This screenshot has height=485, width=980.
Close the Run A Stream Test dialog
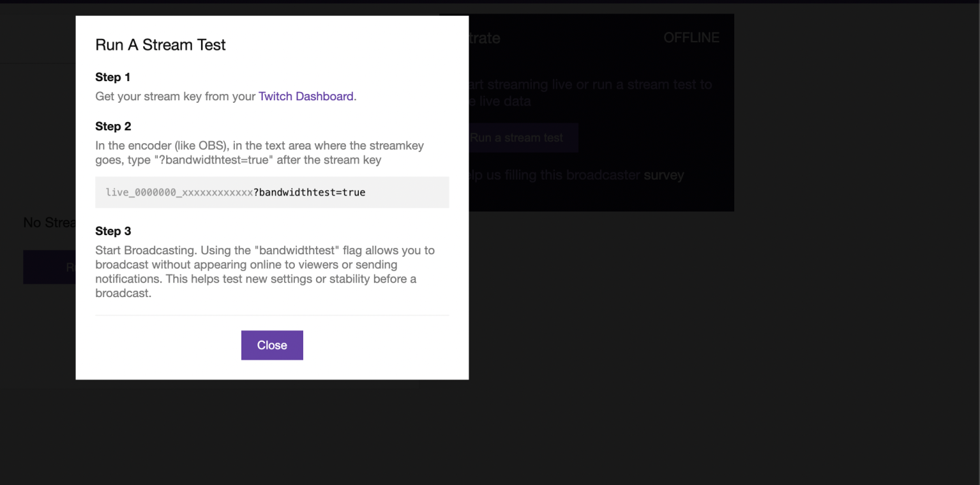click(x=272, y=345)
